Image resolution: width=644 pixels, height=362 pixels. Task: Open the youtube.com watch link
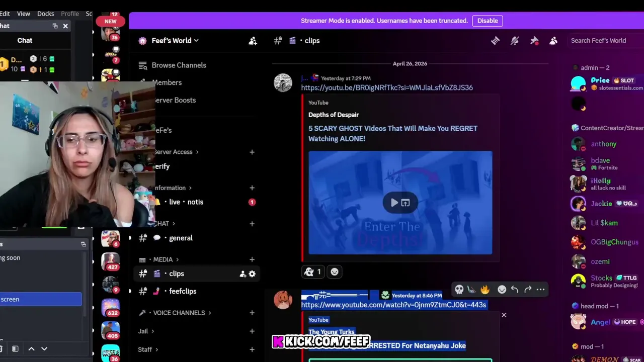(x=393, y=305)
